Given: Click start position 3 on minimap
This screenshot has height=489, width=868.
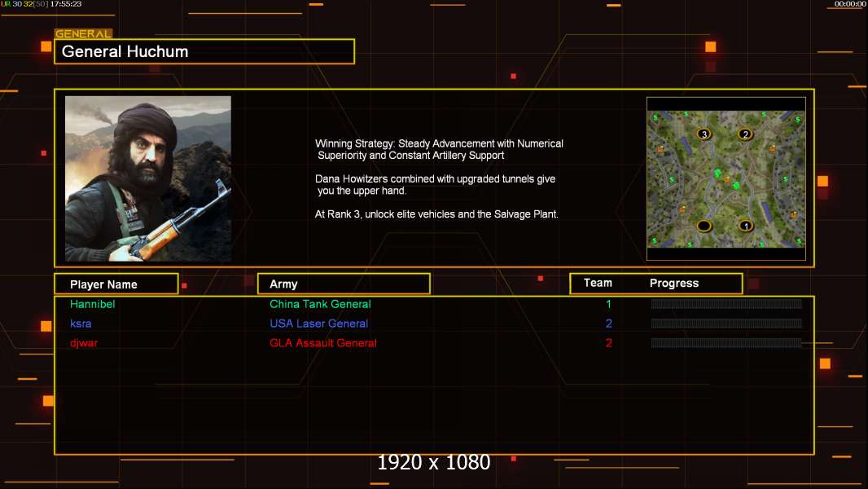Looking at the screenshot, I should tap(704, 134).
